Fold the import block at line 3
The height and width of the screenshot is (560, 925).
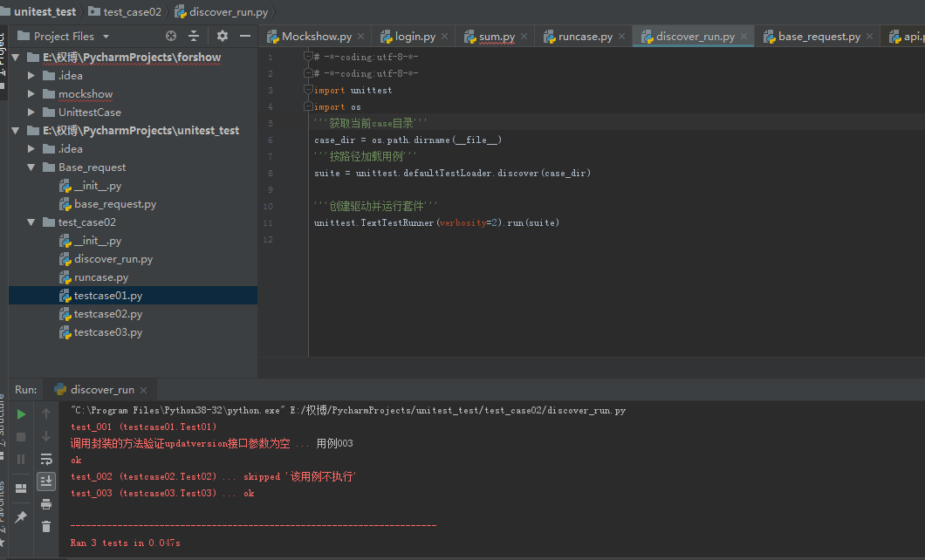(x=307, y=90)
